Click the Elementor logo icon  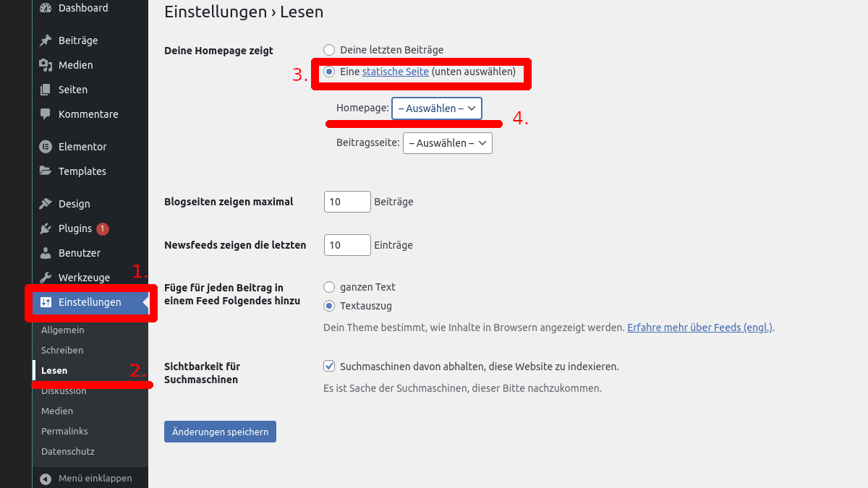pyautogui.click(x=46, y=147)
